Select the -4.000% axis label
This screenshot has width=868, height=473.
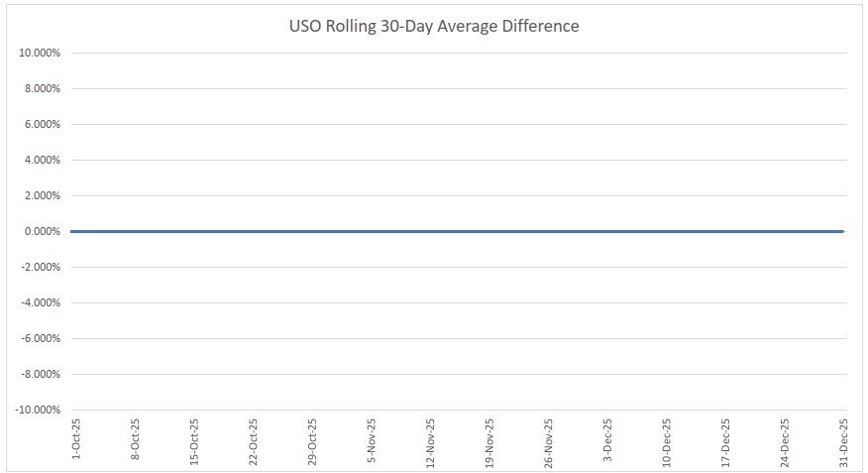(x=40, y=302)
